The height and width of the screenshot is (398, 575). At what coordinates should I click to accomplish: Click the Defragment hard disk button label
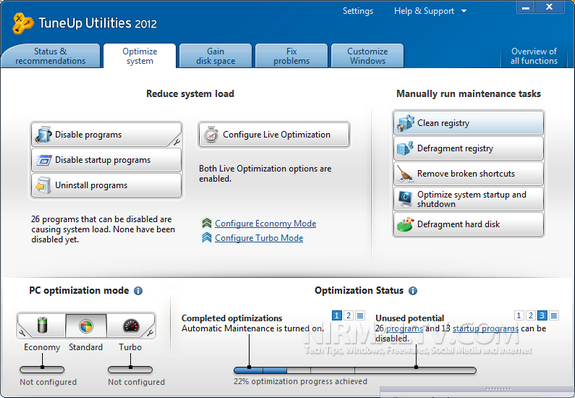pos(458,224)
